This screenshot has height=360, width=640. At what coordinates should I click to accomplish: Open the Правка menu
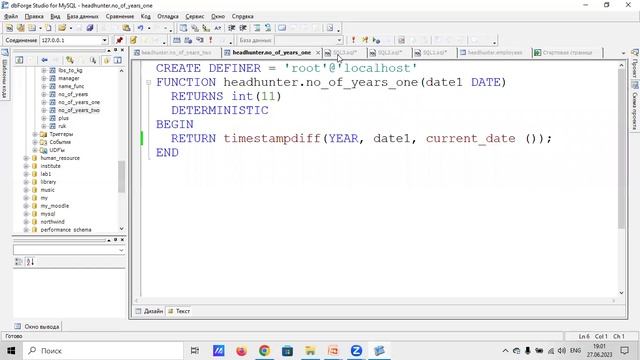point(34,16)
